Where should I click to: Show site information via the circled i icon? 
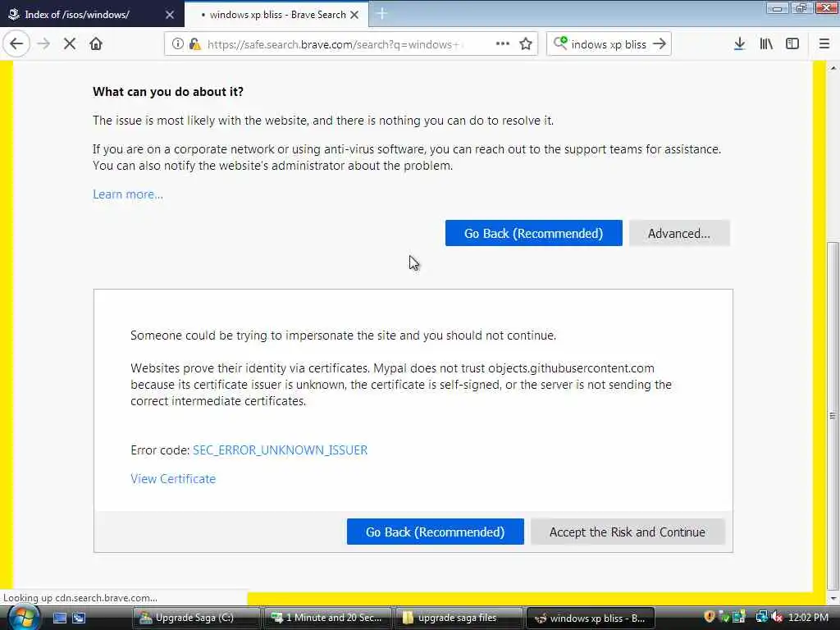click(177, 44)
